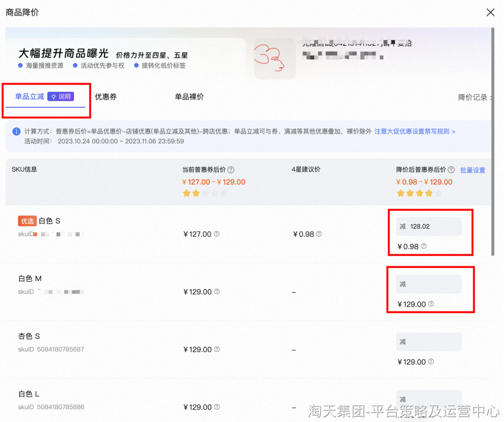Open 批量设置 bulk settings
504x422 pixels.
472,170
